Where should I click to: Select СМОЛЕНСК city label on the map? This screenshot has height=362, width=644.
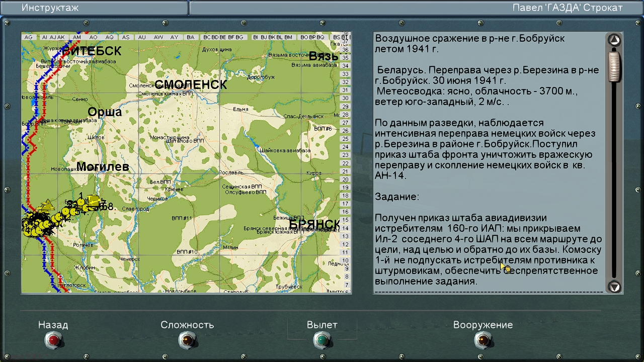191,84
